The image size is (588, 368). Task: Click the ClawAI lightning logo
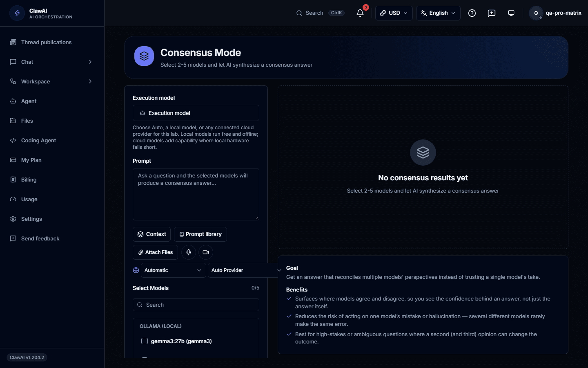point(17,13)
